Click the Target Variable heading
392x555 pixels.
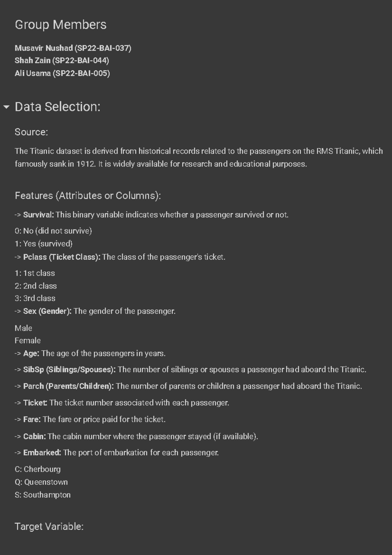coord(49,527)
